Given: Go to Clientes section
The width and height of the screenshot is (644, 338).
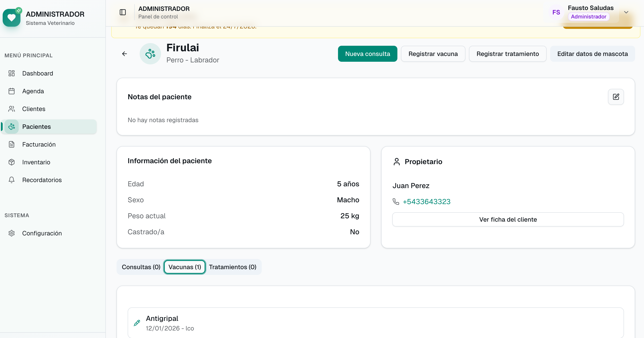Looking at the screenshot, I should tap(34, 109).
